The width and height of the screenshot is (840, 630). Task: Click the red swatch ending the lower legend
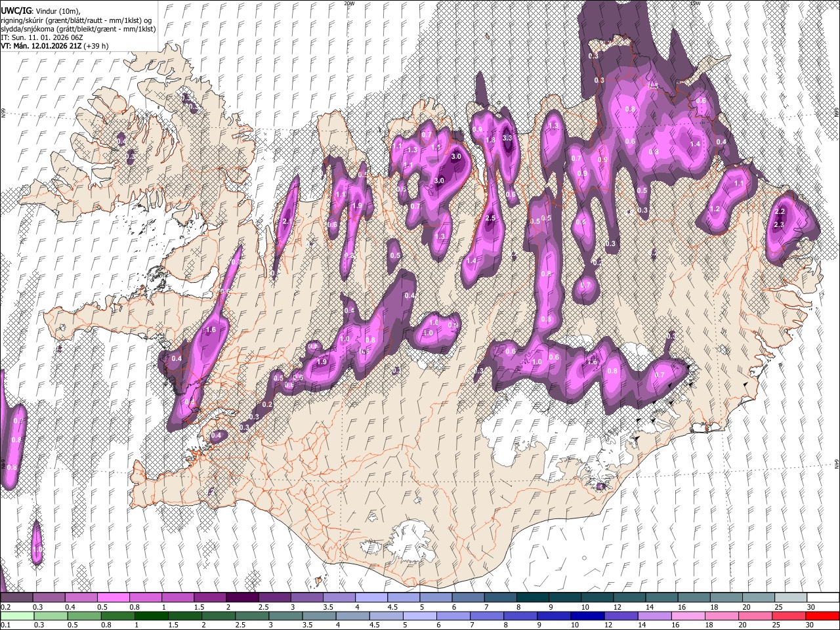pyautogui.click(x=824, y=616)
